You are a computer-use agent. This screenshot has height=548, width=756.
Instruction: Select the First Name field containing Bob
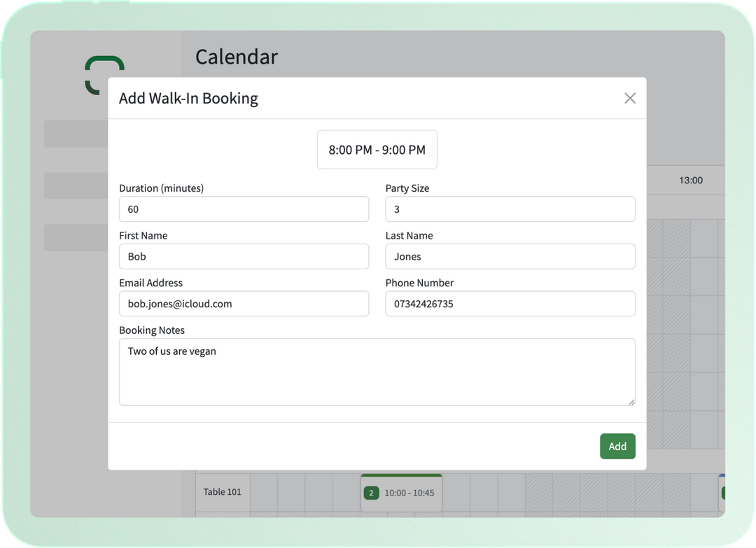coord(244,256)
